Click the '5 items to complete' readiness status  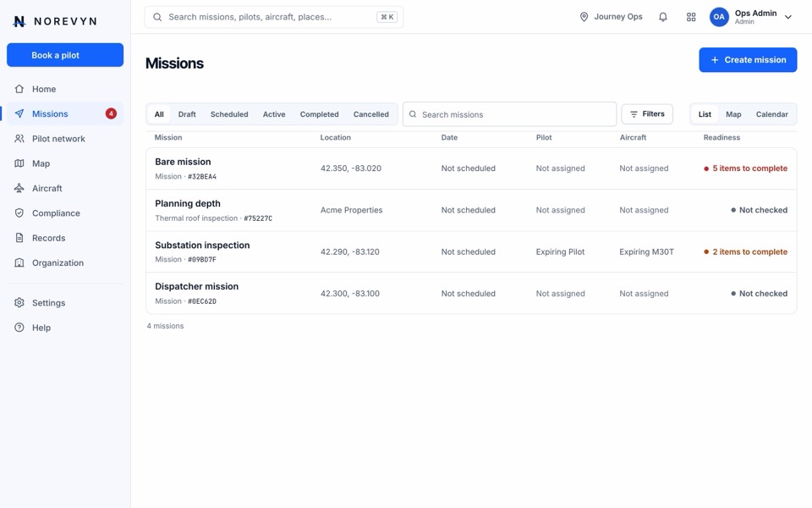point(746,168)
